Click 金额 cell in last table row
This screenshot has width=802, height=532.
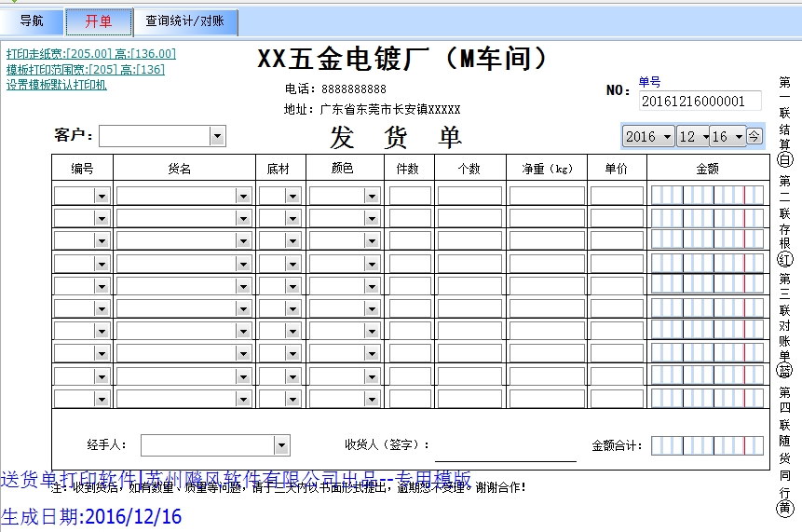click(x=707, y=399)
